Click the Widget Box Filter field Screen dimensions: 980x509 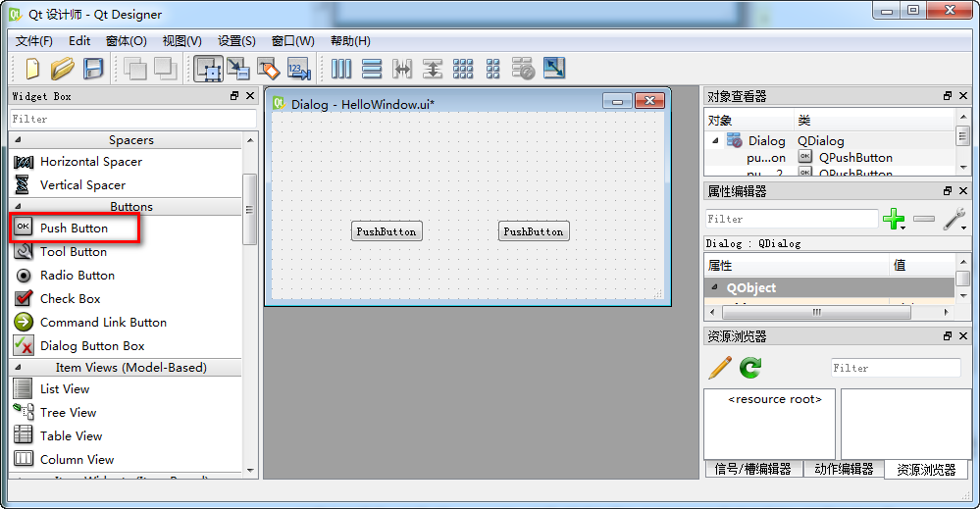point(133,119)
